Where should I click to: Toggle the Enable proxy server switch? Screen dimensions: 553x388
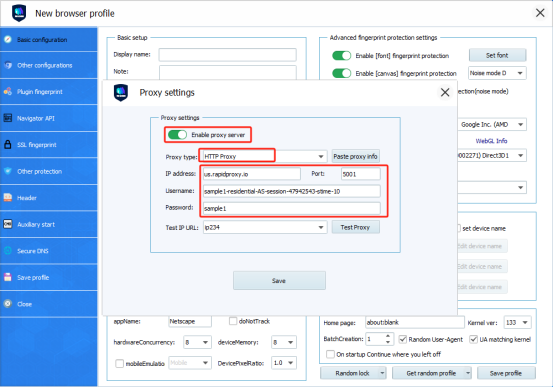point(177,135)
